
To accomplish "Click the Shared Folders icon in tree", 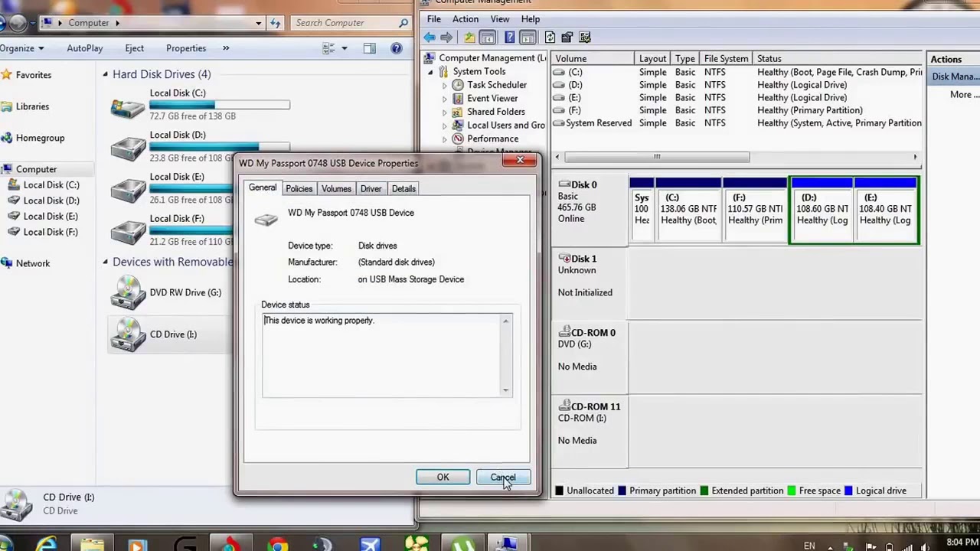I will point(458,112).
